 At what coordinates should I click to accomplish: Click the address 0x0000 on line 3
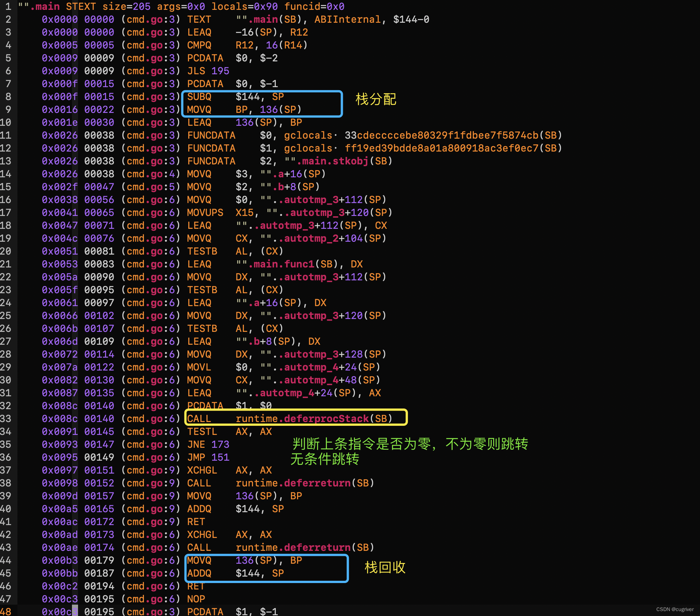click(x=59, y=32)
